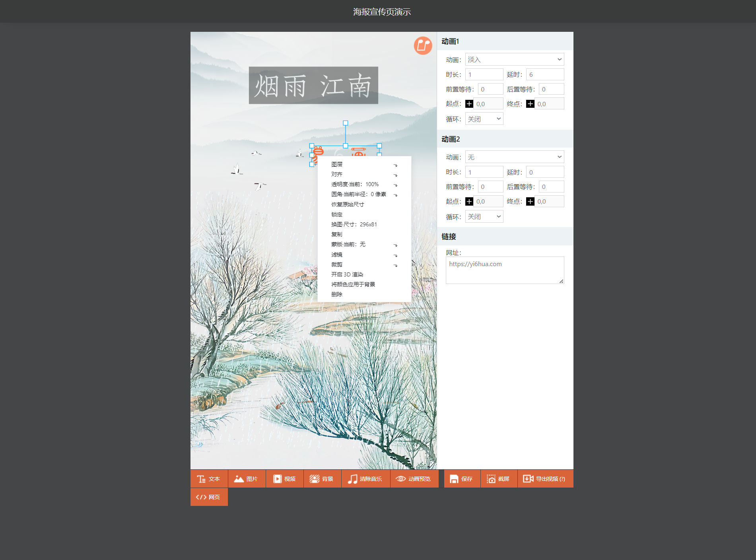756x560 pixels.
Task: Expand the 蒙版 mask submenu
Action: 364,244
